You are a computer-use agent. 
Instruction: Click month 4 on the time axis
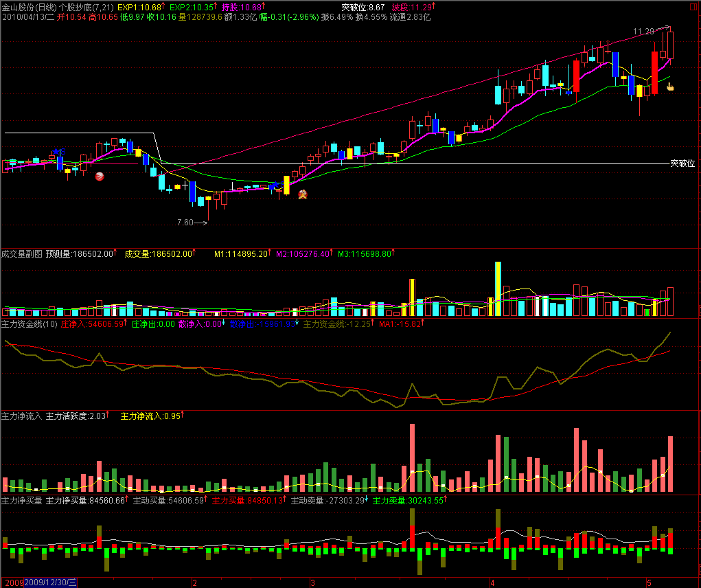coord(492,583)
